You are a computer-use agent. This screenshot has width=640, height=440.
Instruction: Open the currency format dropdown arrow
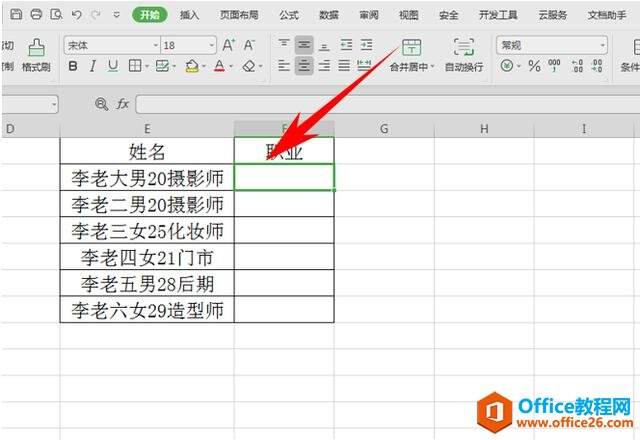pos(519,66)
